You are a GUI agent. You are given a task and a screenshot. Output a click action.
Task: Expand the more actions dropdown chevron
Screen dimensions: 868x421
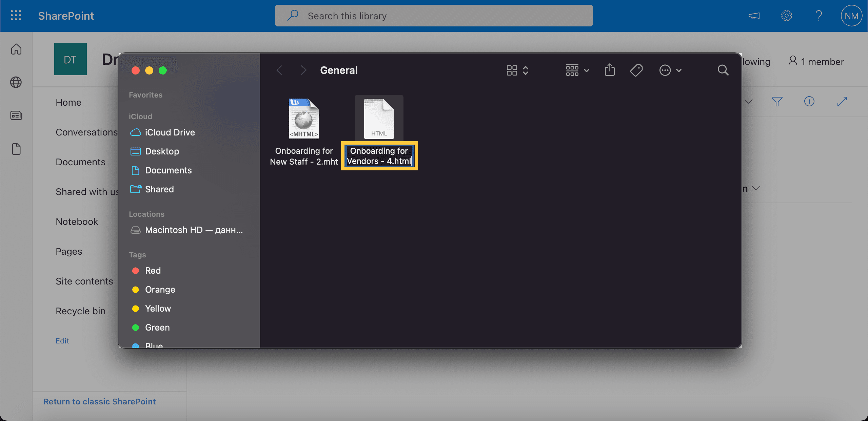[x=678, y=70]
